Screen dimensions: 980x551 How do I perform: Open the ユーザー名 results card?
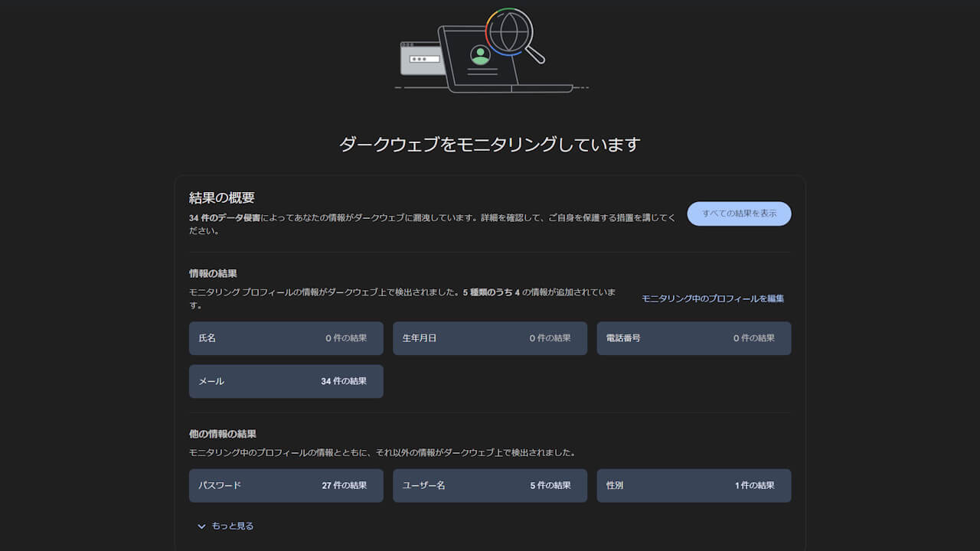[490, 485]
